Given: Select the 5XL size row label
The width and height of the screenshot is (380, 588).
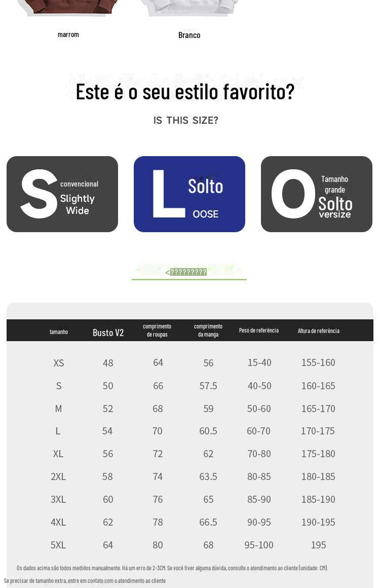Looking at the screenshot, I should coord(58,545).
